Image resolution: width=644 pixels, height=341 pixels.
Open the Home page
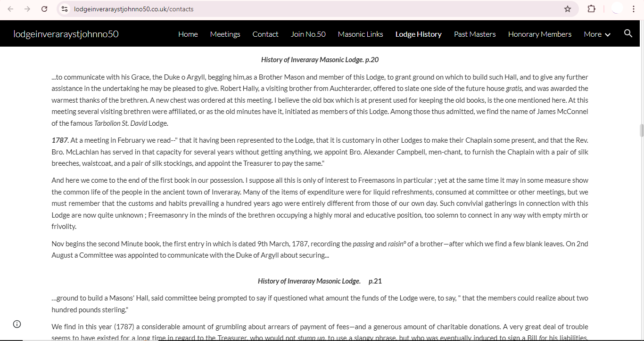188,34
